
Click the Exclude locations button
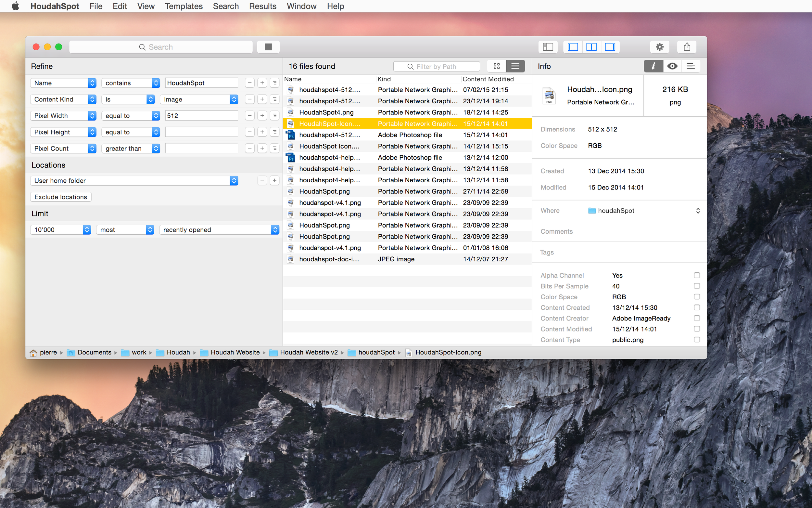(61, 197)
